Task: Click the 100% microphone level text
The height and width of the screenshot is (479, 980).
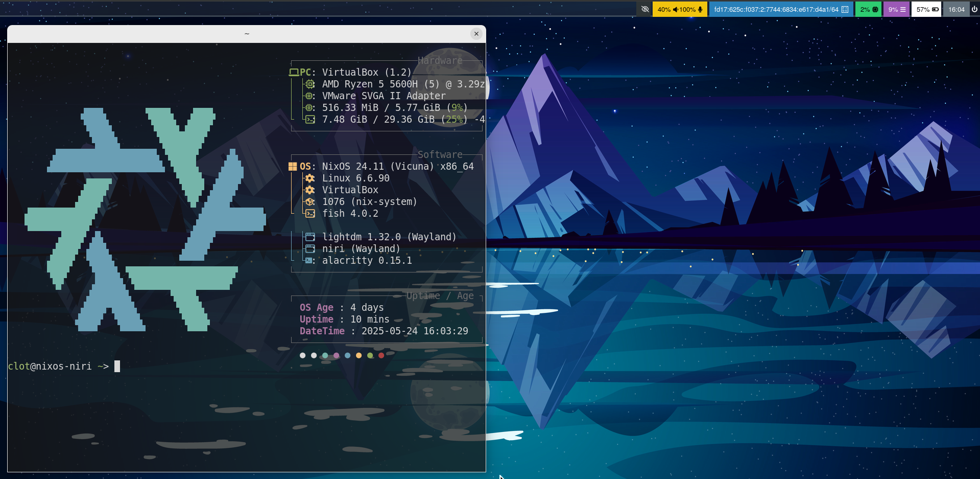Action: [687, 9]
